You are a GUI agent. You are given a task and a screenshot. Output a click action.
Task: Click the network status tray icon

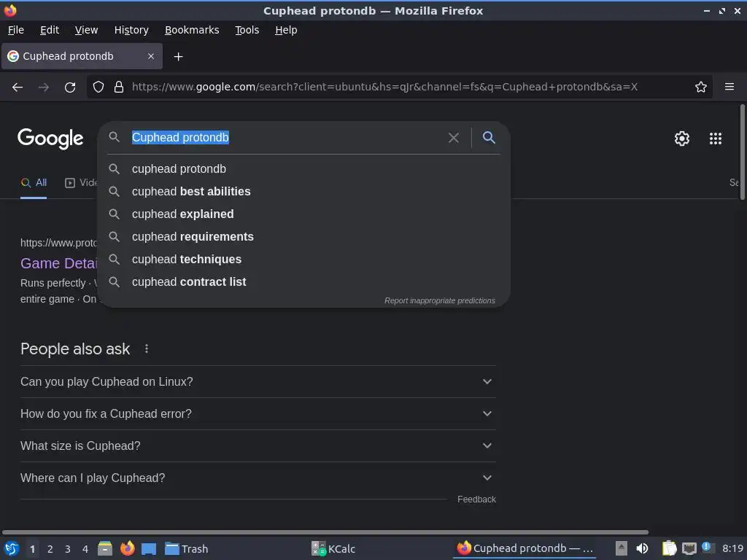pyautogui.click(x=689, y=548)
